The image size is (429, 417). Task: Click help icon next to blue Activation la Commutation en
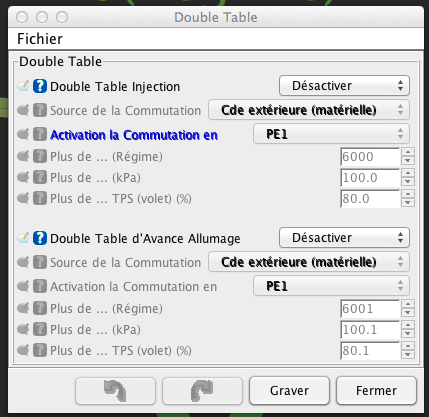coord(40,135)
